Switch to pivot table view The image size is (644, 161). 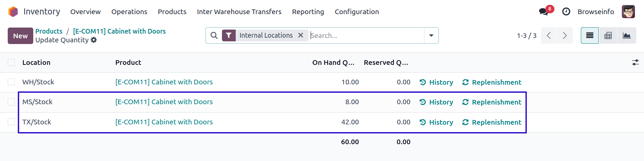[608, 36]
